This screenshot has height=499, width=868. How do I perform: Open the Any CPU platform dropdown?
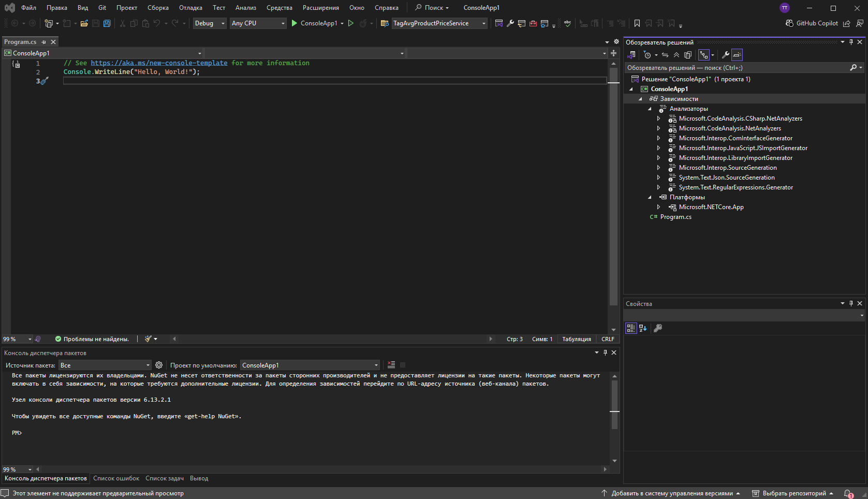coord(258,23)
